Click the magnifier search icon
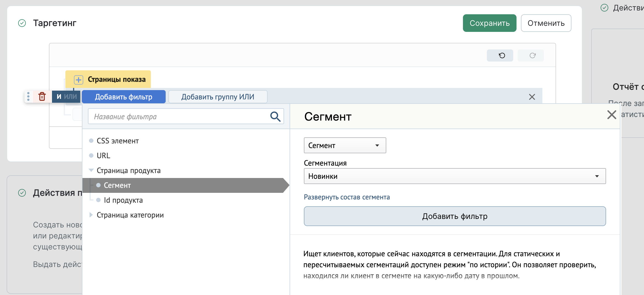The height and width of the screenshot is (295, 644). (275, 116)
